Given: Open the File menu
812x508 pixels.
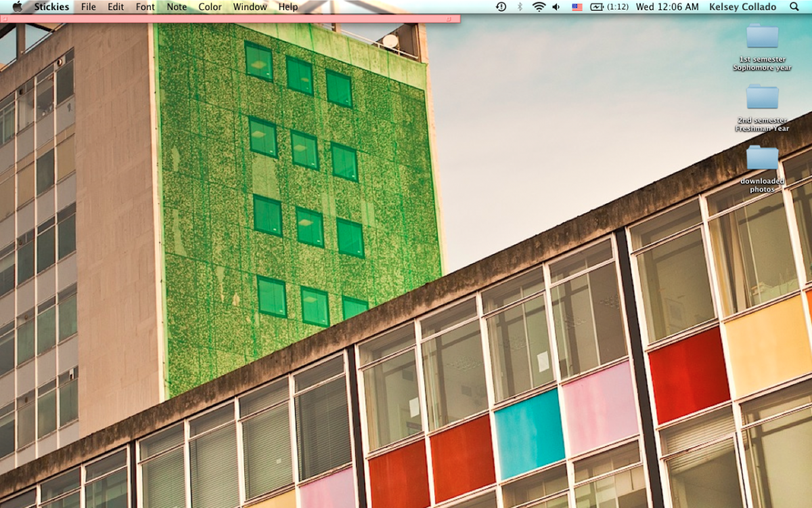Looking at the screenshot, I should 89,7.
